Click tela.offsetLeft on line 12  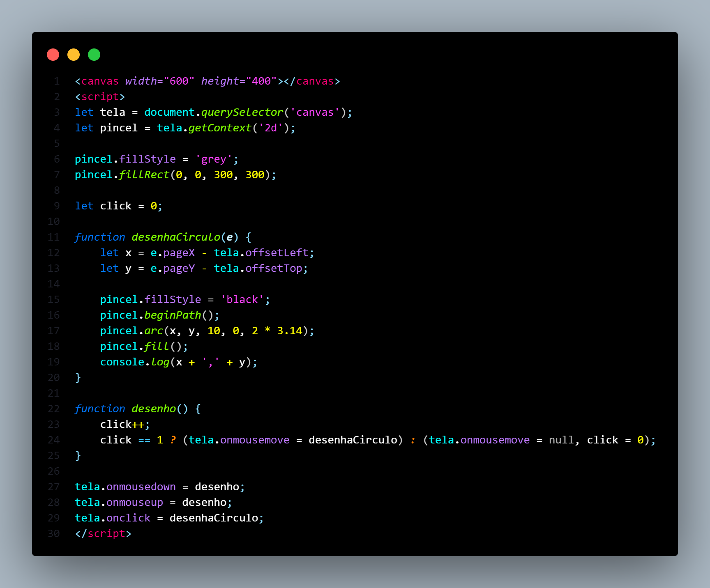pyautogui.click(x=261, y=253)
